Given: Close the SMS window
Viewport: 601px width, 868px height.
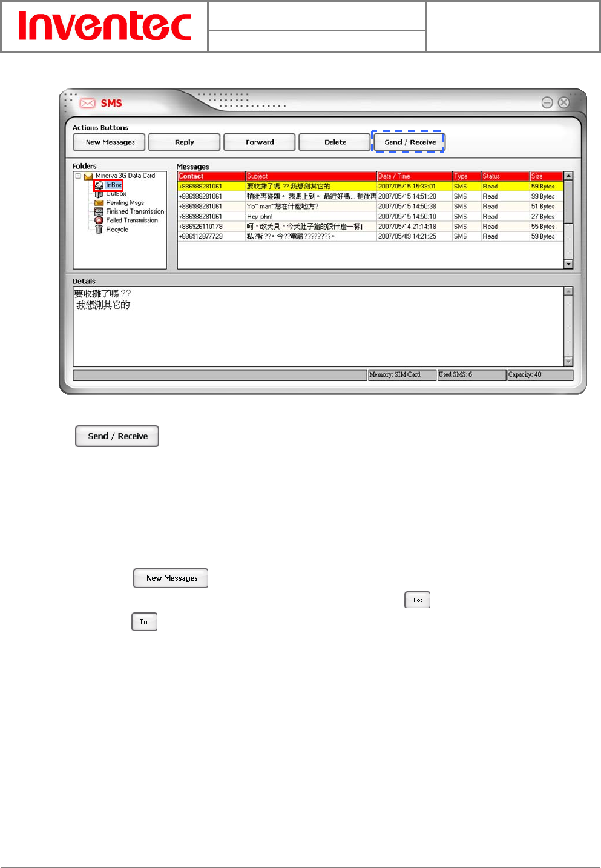Looking at the screenshot, I should coord(563,102).
